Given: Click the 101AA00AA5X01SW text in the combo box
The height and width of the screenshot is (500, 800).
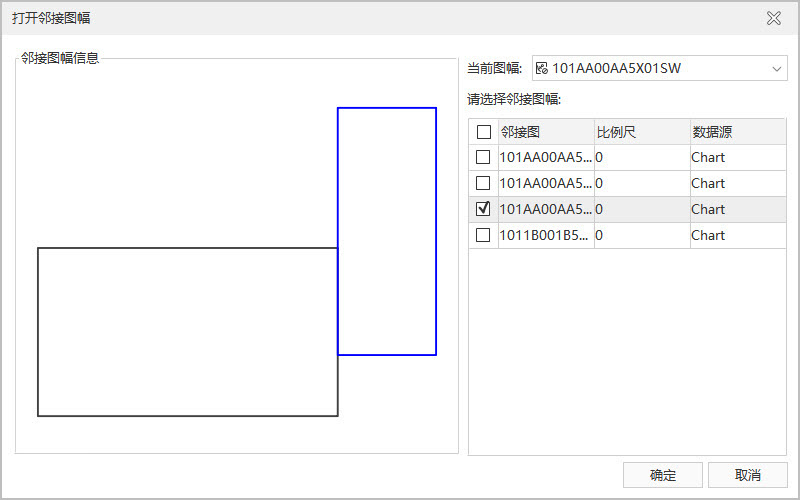Looking at the screenshot, I should tap(617, 69).
